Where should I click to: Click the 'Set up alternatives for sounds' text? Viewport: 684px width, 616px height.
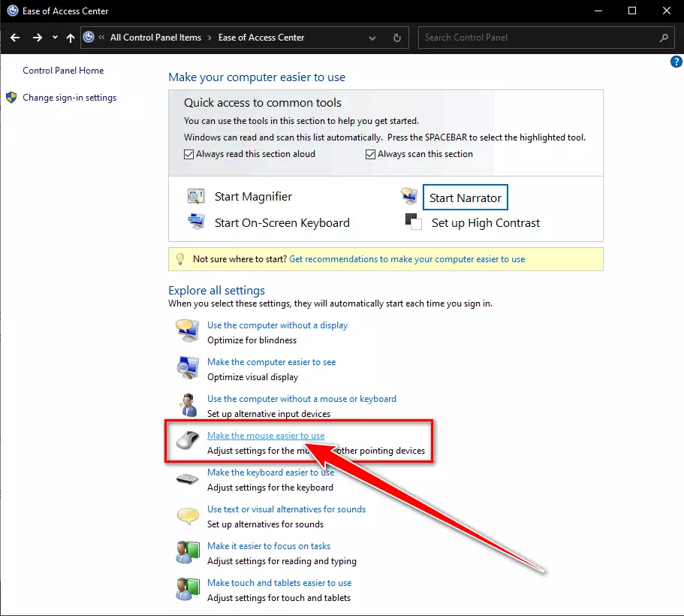pos(265,524)
